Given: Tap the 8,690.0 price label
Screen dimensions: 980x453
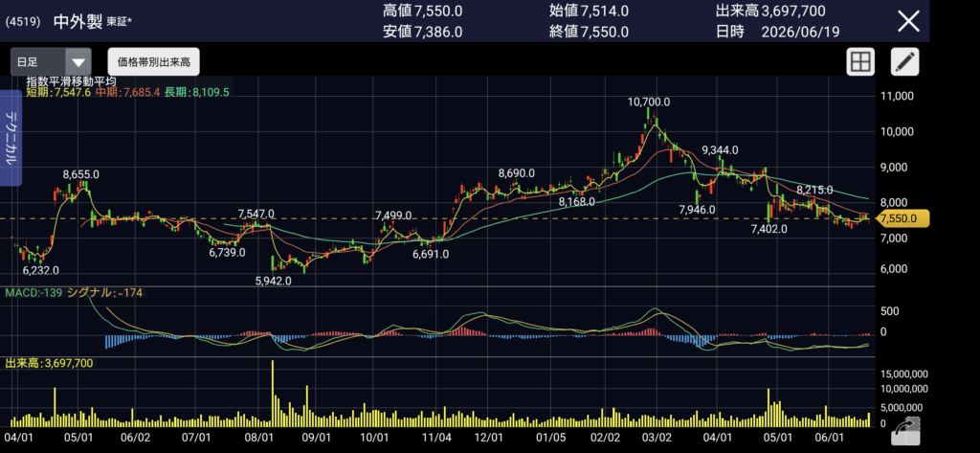Looking at the screenshot, I should coord(516,173).
